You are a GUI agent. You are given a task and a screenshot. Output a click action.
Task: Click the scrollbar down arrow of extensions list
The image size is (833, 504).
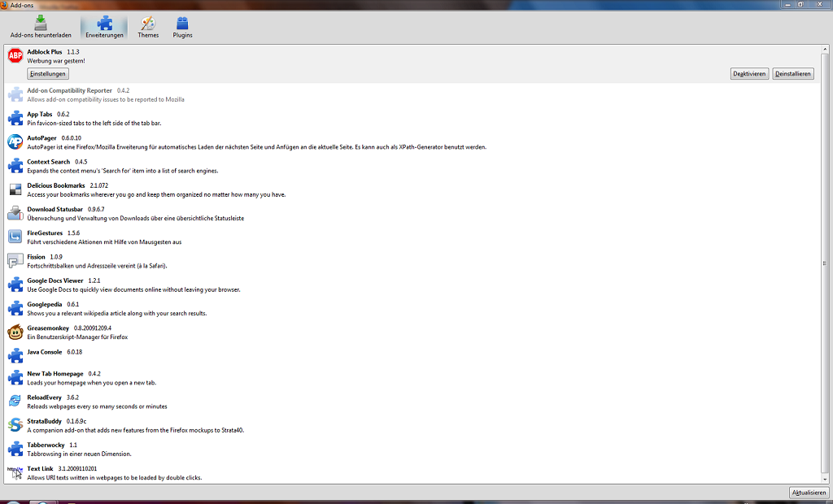(x=825, y=480)
